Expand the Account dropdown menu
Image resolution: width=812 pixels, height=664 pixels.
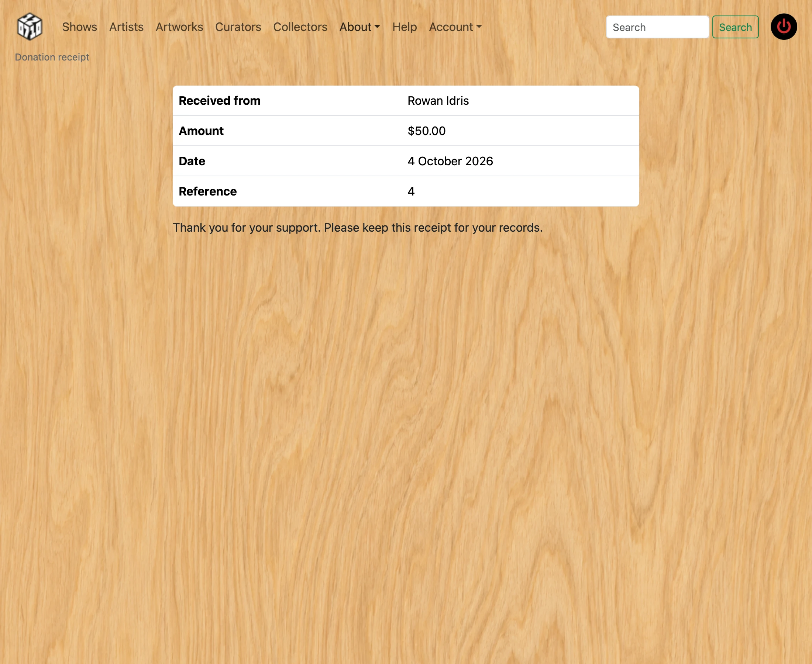(455, 27)
